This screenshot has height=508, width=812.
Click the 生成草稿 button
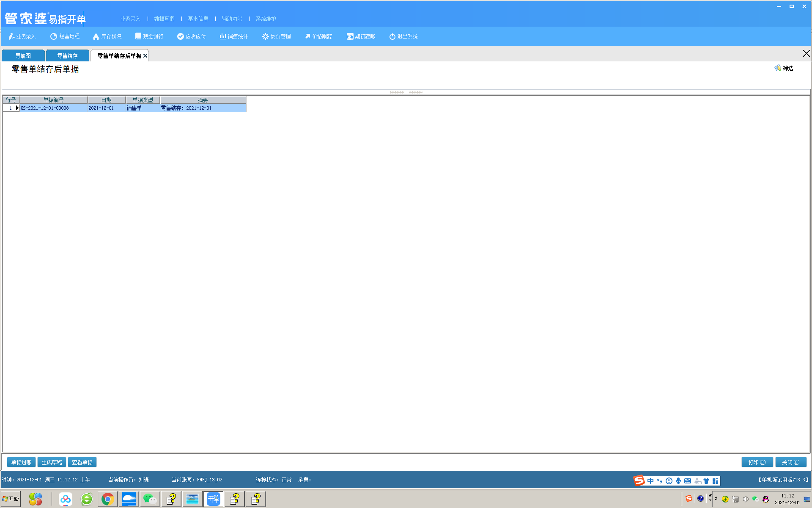tap(52, 462)
